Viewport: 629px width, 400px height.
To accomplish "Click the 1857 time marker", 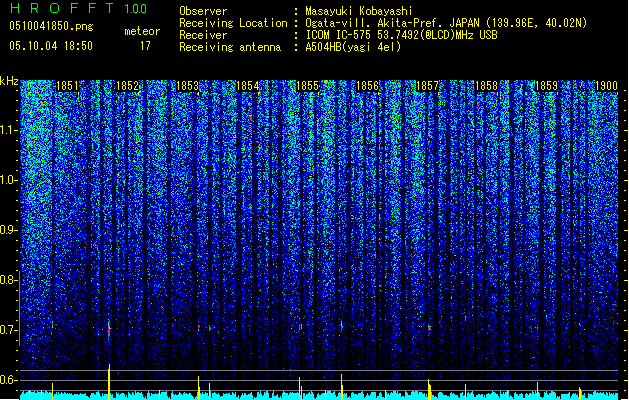I will click(427, 86).
